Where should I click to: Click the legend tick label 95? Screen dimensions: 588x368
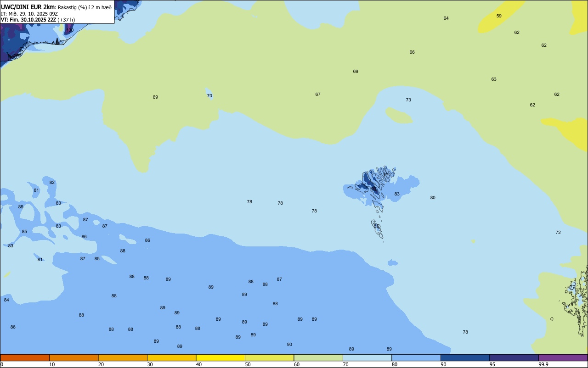(x=493, y=364)
